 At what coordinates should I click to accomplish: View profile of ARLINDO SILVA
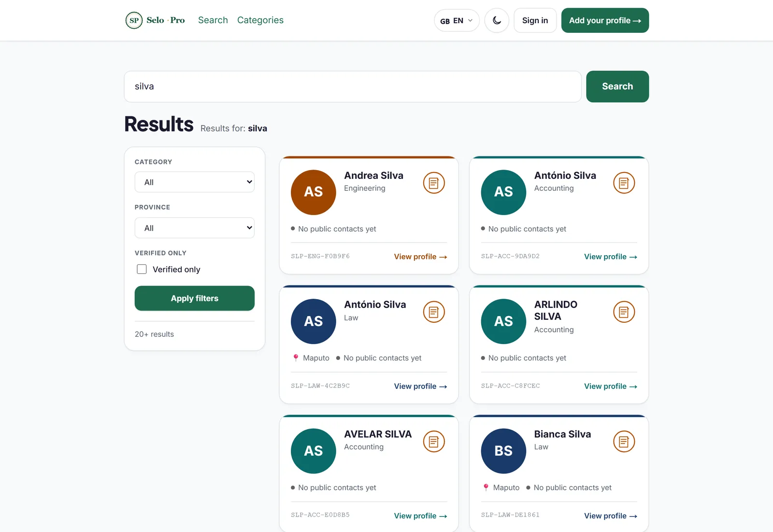611,386
